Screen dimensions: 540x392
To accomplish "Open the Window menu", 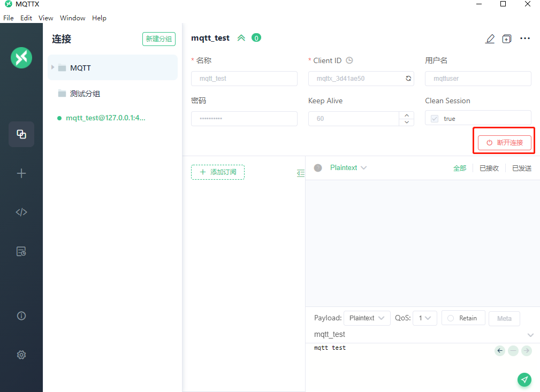I will (x=72, y=18).
